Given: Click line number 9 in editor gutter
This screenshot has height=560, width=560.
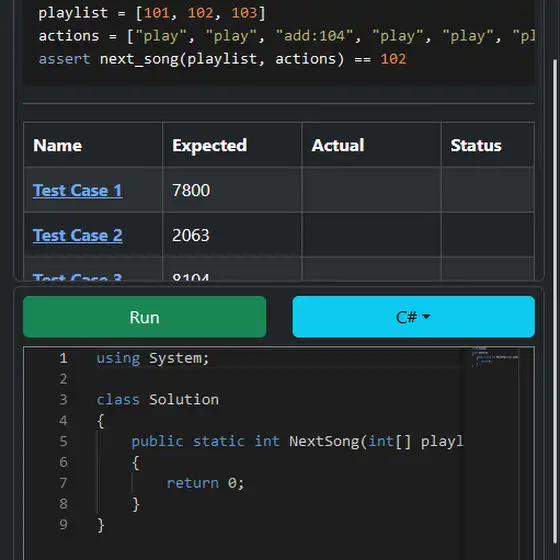Looking at the screenshot, I should [63, 524].
